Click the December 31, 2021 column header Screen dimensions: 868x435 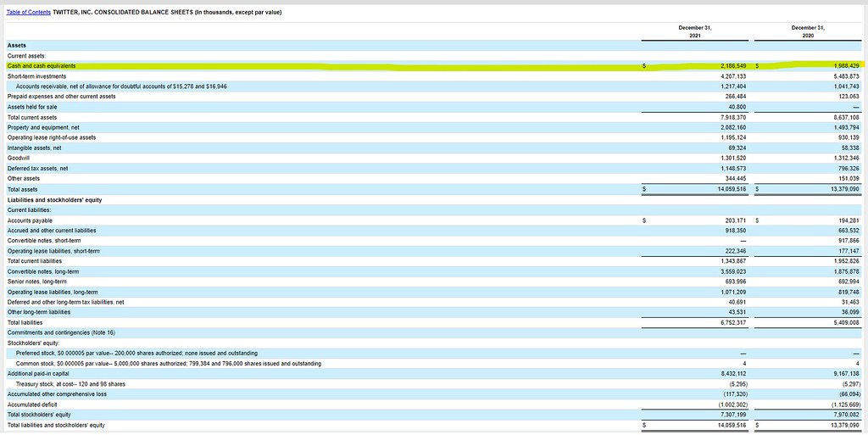click(x=694, y=31)
